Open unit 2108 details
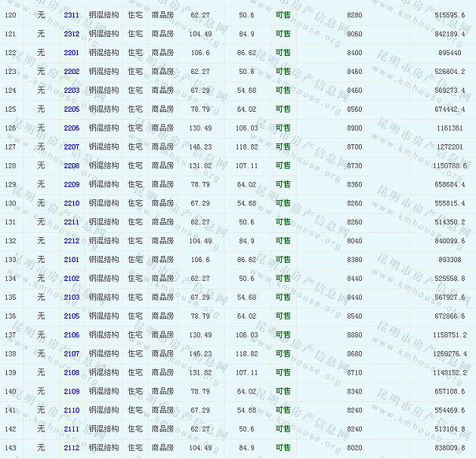This screenshot has height=459, width=476. (x=71, y=372)
